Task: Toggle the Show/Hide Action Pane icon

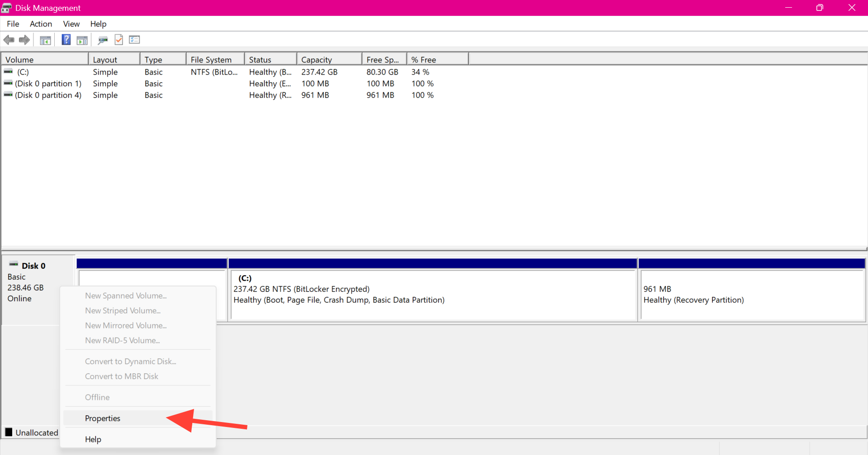Action: click(82, 40)
